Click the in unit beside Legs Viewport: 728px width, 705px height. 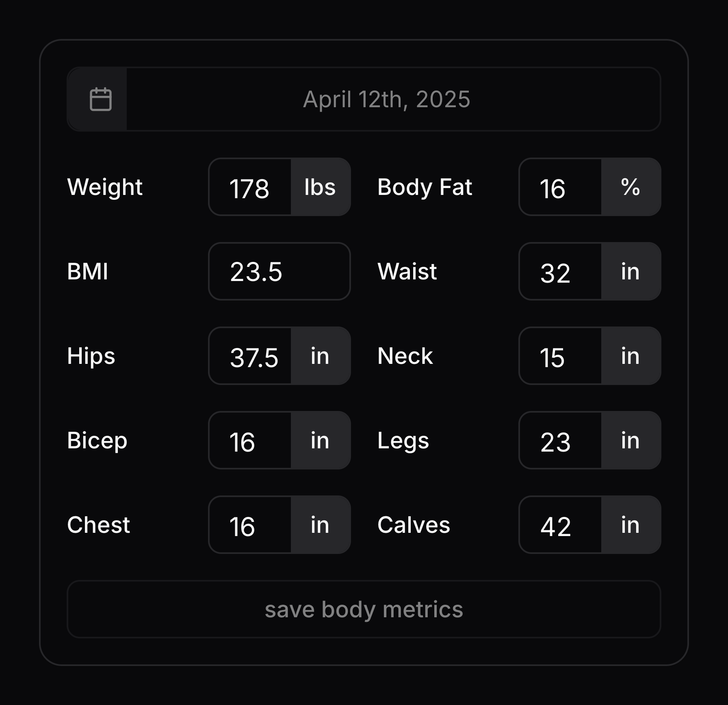click(x=630, y=441)
